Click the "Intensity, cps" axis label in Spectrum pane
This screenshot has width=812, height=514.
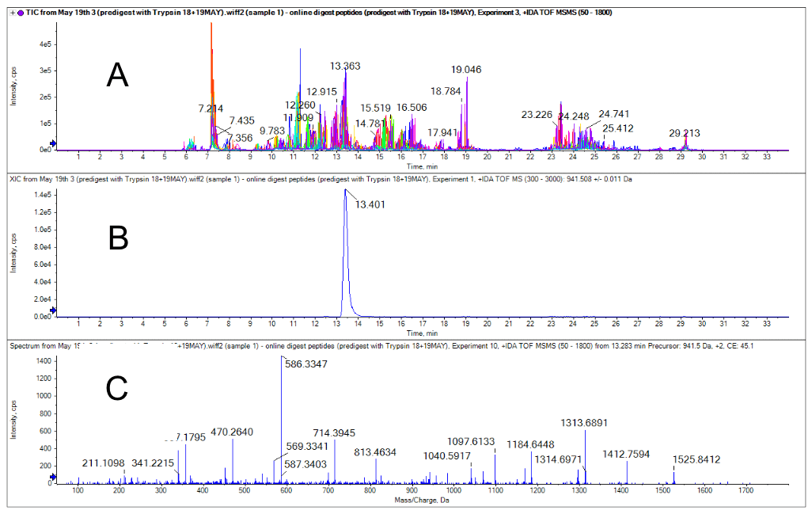coord(13,420)
